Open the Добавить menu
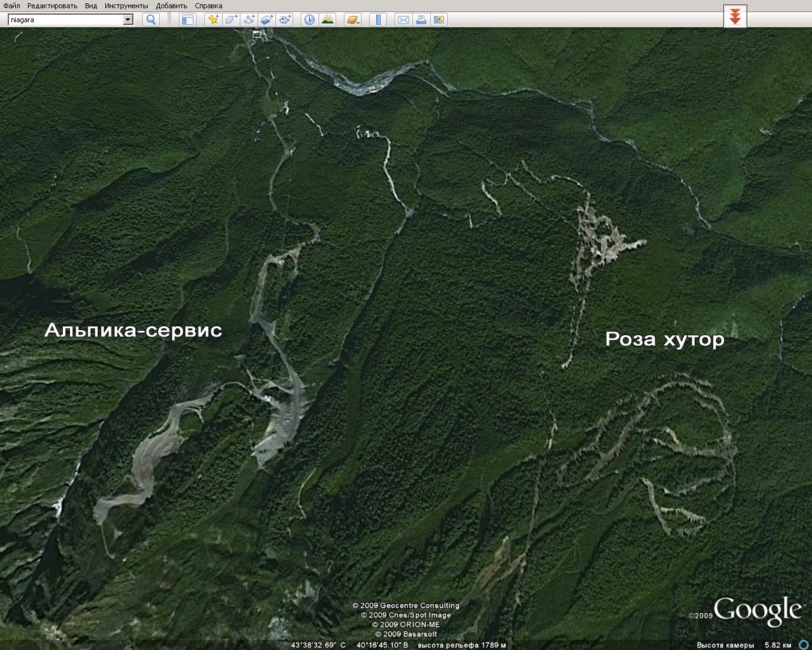 point(171,6)
